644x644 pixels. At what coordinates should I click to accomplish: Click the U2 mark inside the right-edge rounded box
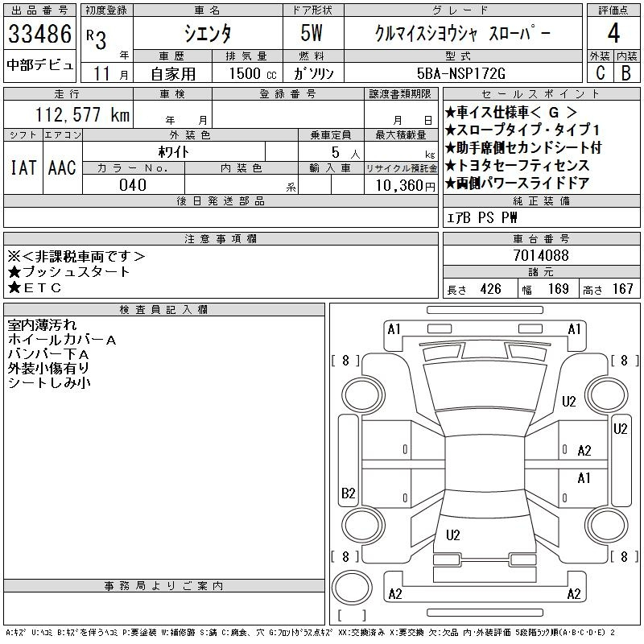pos(620,429)
